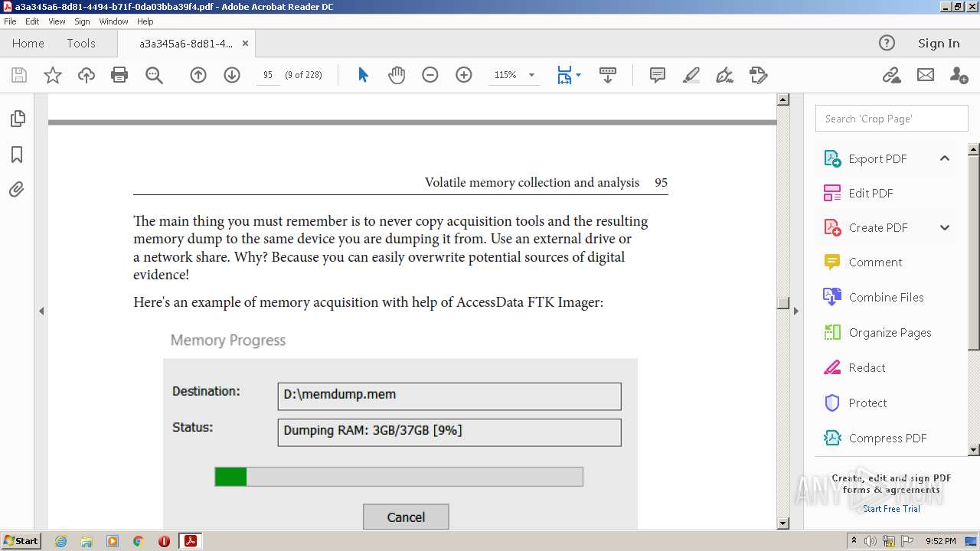Share a link to the file

[x=891, y=75]
